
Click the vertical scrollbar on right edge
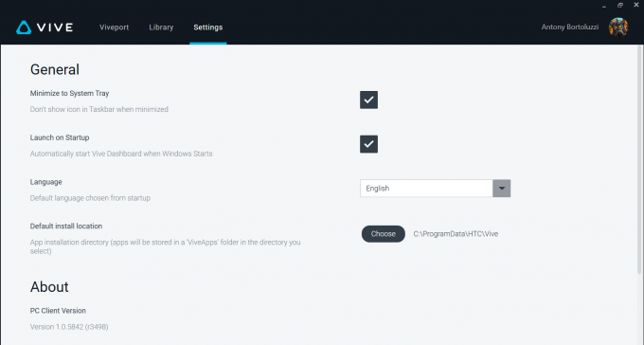[639, 160]
